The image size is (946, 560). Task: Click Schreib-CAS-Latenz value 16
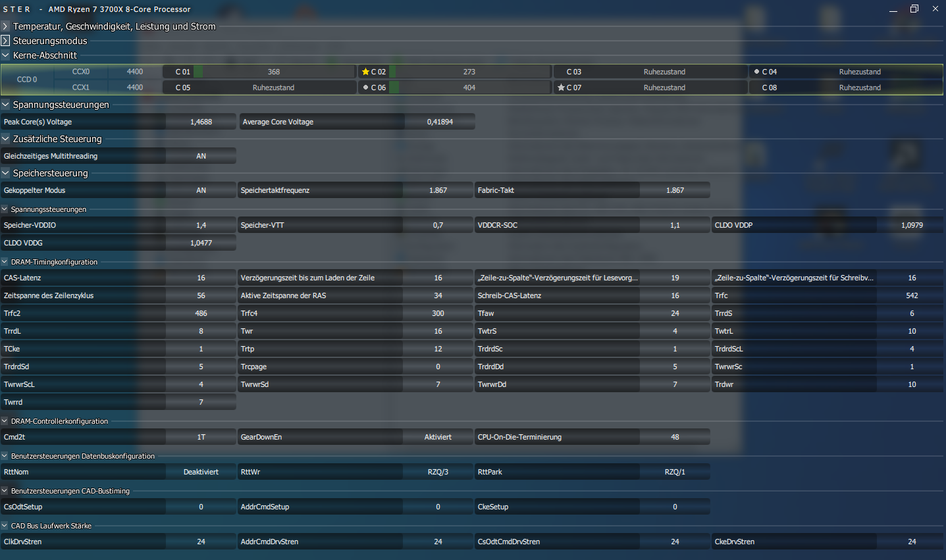pyautogui.click(x=675, y=295)
